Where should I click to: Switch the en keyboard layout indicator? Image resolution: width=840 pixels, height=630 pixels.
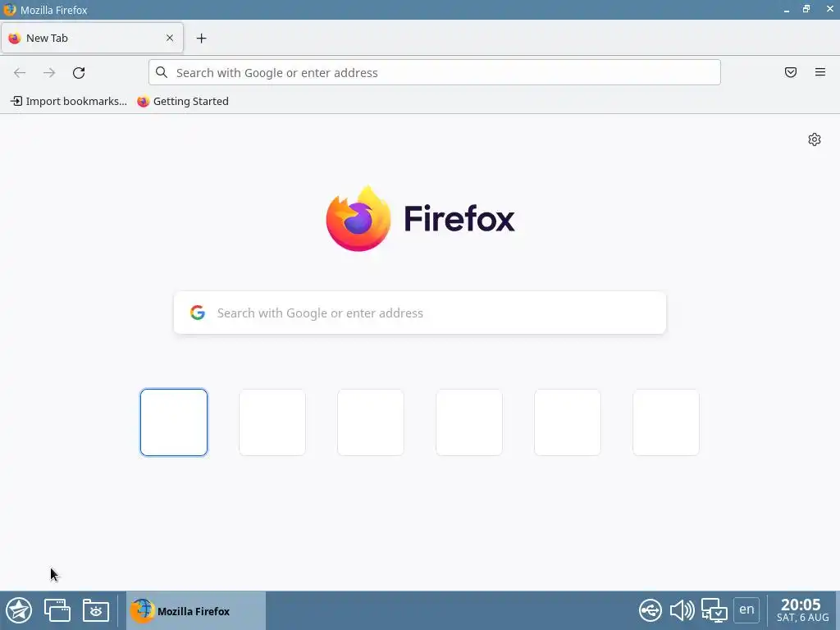click(746, 609)
